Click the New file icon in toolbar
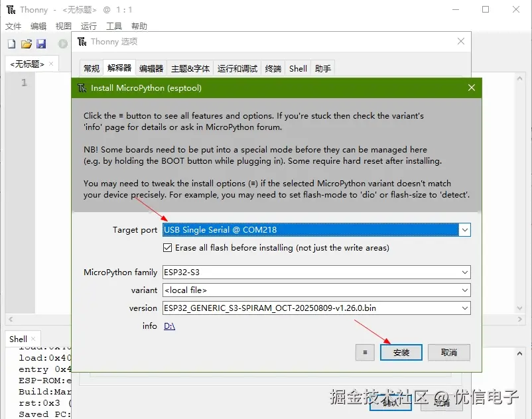Screen dimensions: 532x419 (11, 44)
